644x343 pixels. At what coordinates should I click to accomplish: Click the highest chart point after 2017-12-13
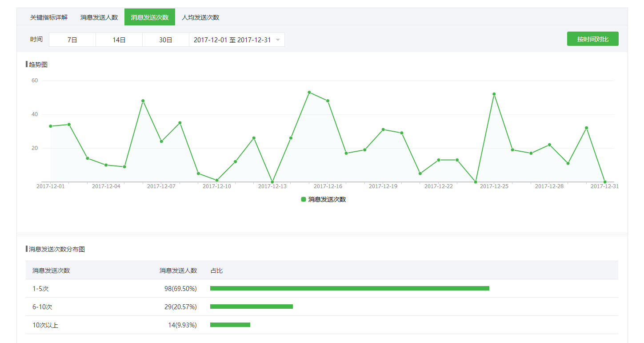[309, 93]
